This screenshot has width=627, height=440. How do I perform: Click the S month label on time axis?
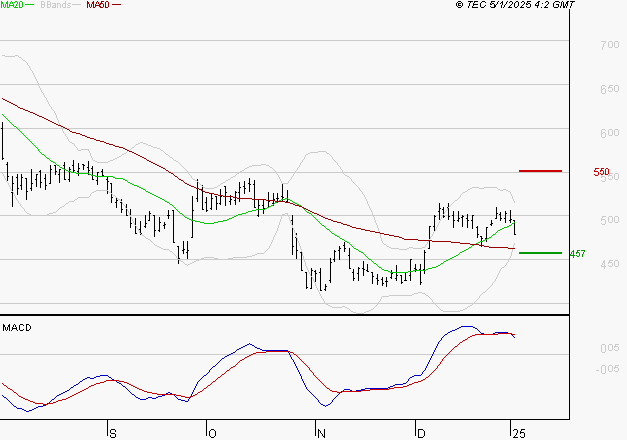112,433
